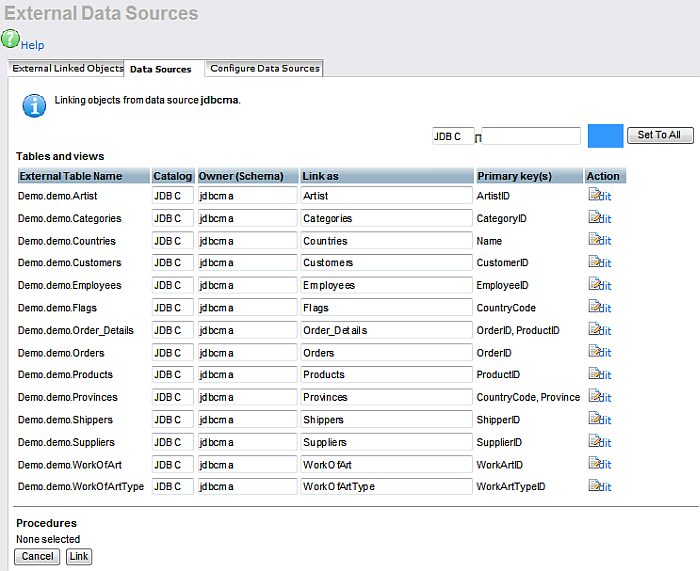Focus the Catalog field for Demo.demo.Employees
The image size is (700, 571).
coord(172,285)
